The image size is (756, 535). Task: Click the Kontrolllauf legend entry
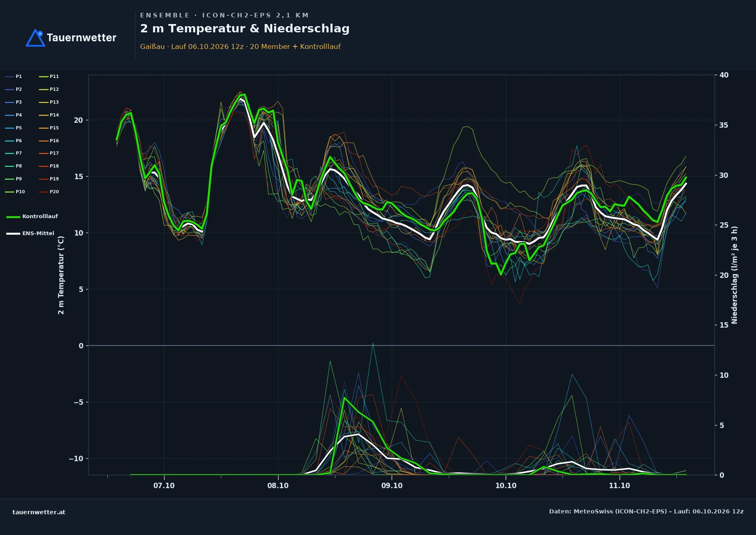coord(32,216)
